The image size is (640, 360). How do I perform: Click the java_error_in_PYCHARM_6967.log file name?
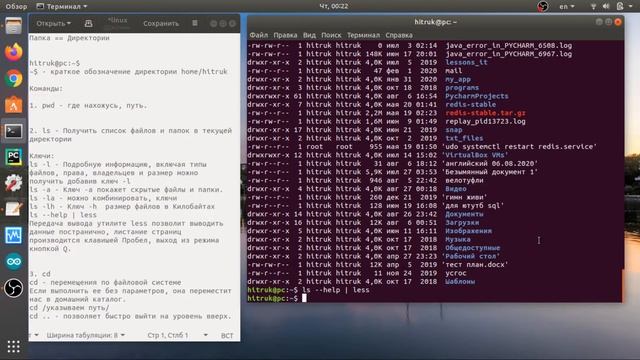pyautogui.click(x=509, y=54)
